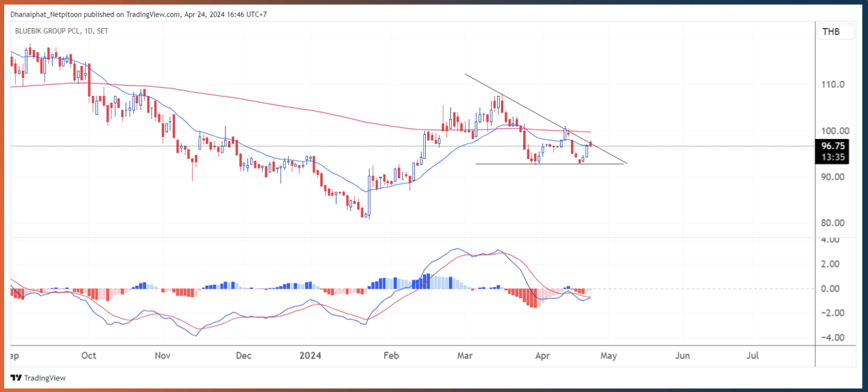The width and height of the screenshot is (868, 392).
Task: Click the 110.0 price axis label
Action: [832, 85]
